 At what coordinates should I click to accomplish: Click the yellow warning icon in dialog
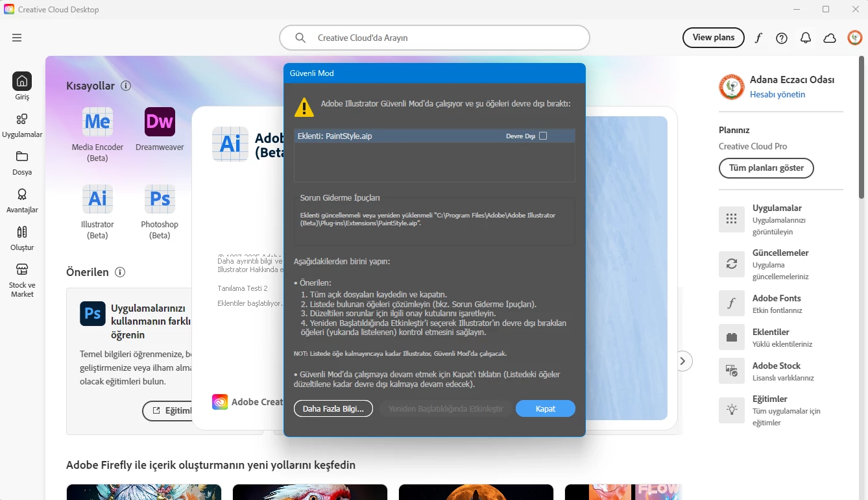304,106
